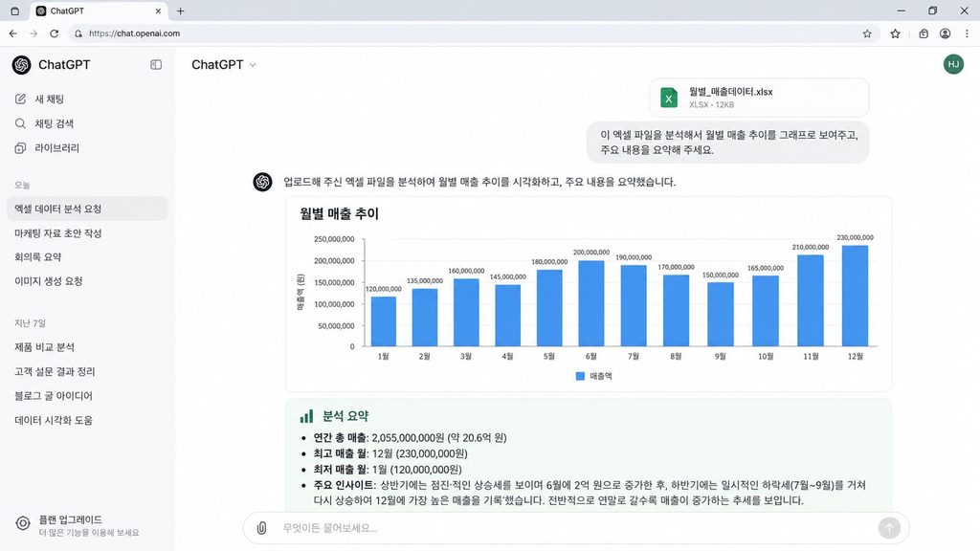This screenshot has height=551, width=980.
Task: Click the 9월 bar in the chart
Action: 721,314
